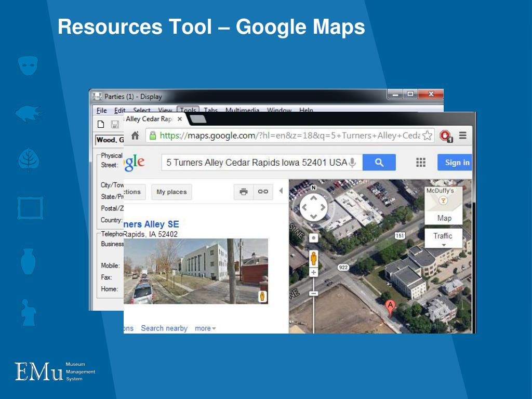
Task: Open the View menu in Parties window
Action: (165, 110)
